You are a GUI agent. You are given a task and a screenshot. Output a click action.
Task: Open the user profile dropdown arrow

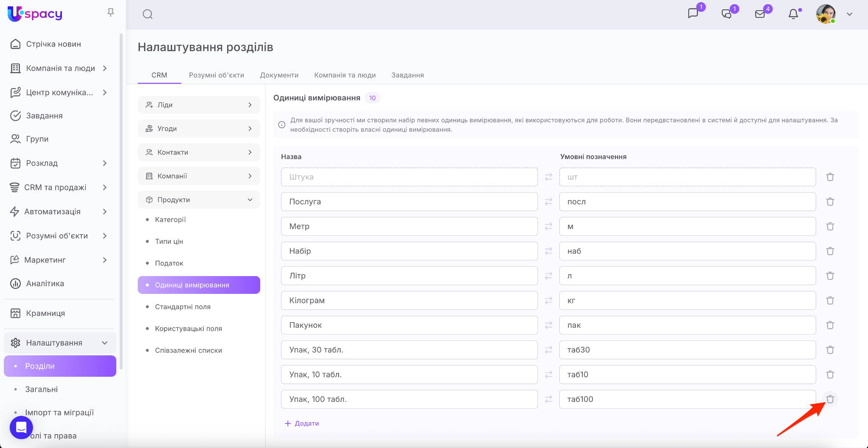click(849, 14)
